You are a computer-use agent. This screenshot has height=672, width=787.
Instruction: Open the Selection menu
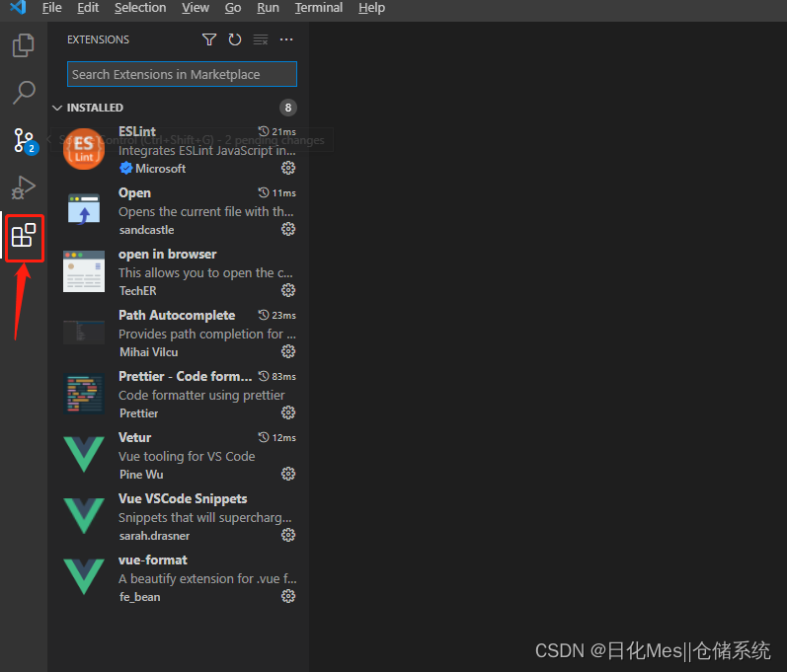[x=140, y=8]
